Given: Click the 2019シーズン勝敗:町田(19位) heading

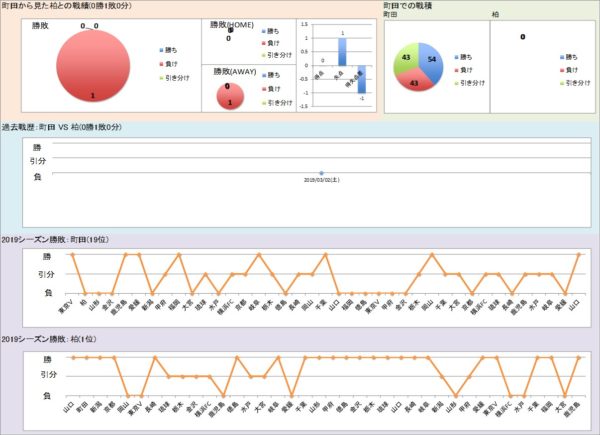Looking at the screenshot, I should coord(55,239).
